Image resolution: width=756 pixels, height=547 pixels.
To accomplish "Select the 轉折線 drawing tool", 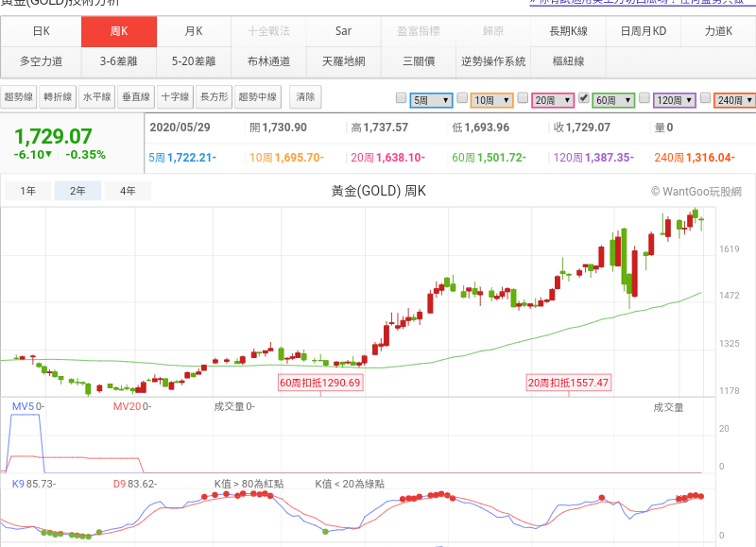I will (58, 96).
